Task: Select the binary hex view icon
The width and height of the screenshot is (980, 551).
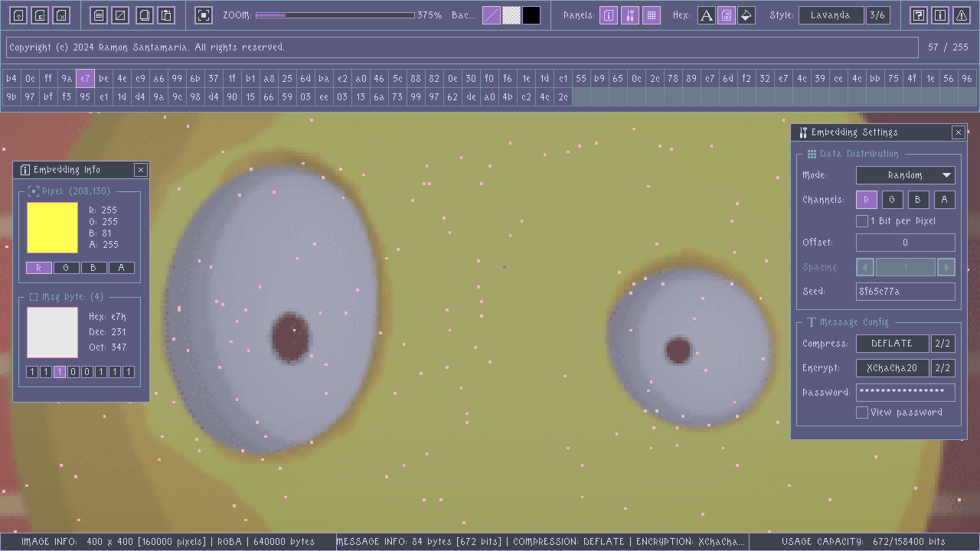Action: coord(727,15)
